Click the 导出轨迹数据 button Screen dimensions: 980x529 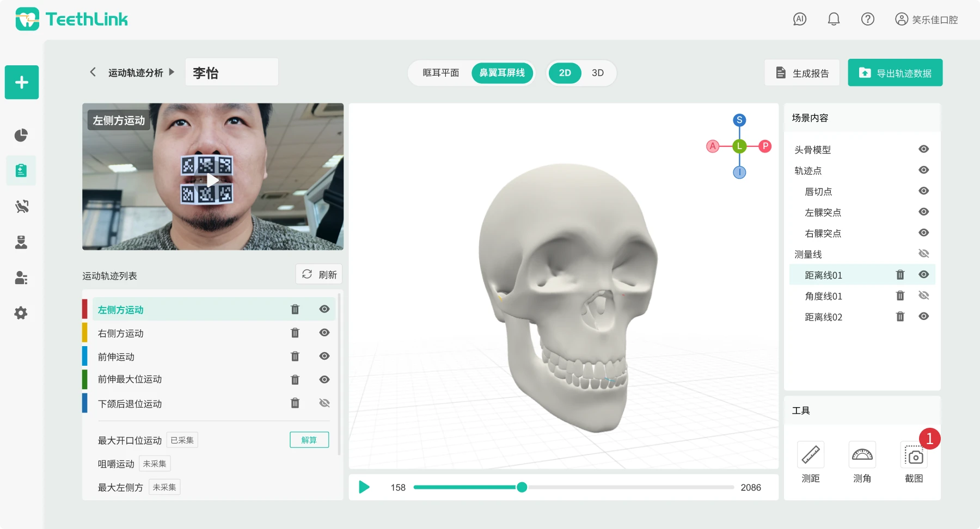point(895,73)
